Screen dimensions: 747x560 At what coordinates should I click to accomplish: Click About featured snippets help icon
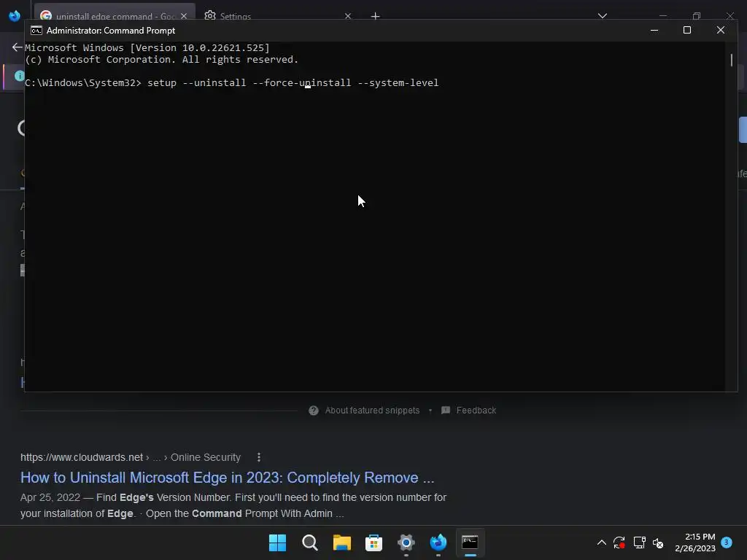pyautogui.click(x=314, y=411)
